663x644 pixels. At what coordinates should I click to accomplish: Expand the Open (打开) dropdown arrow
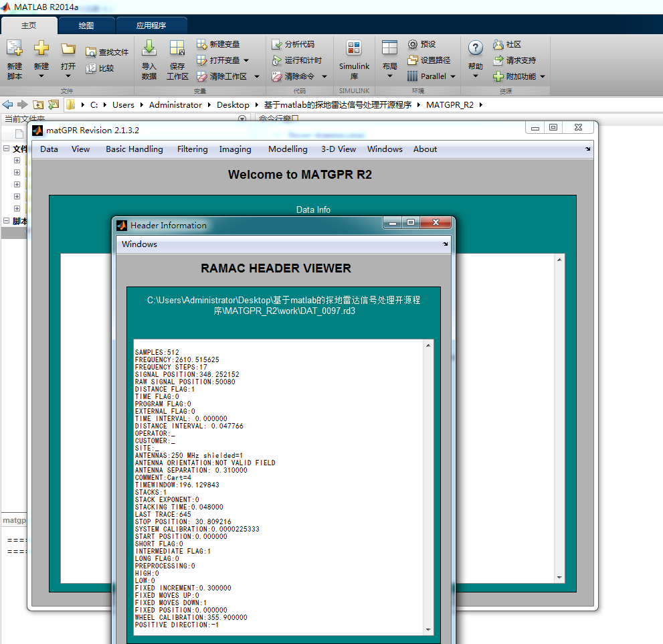[x=68, y=76]
